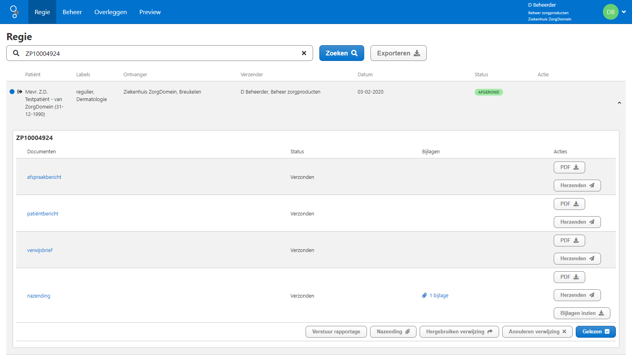The height and width of the screenshot is (364, 632).
Task: Collapse the referral row with the chevron
Action: (x=619, y=103)
